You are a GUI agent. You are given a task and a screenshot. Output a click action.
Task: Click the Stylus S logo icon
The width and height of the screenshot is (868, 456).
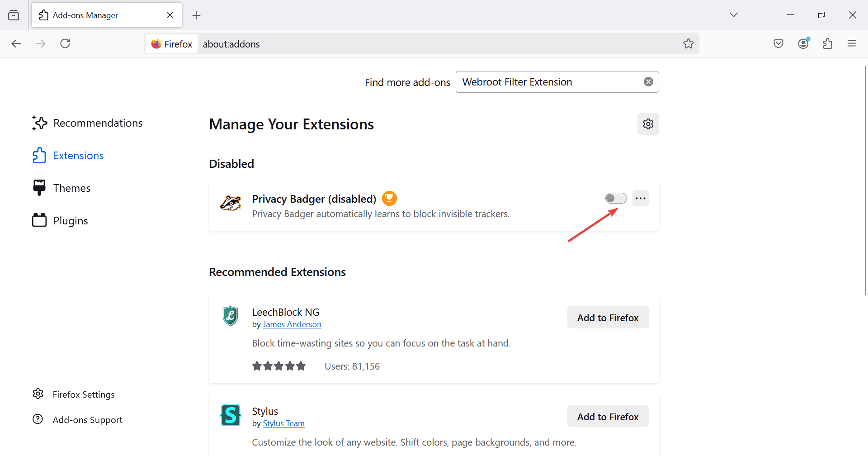coord(231,415)
